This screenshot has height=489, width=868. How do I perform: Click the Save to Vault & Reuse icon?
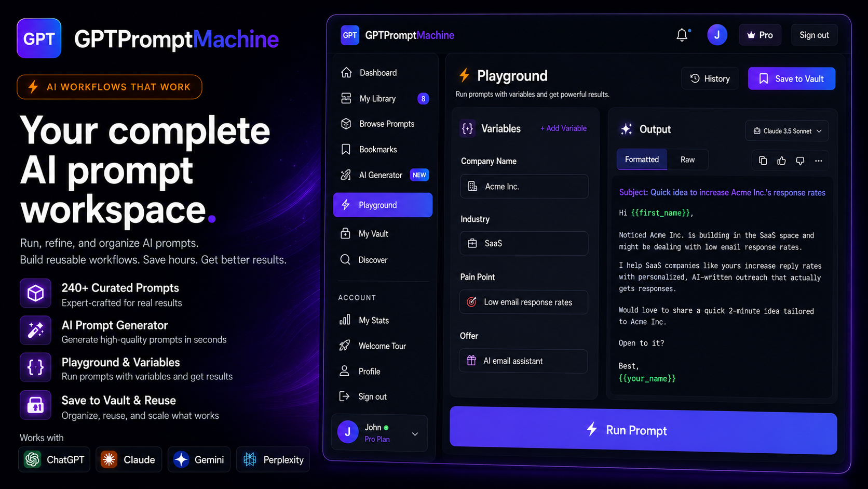(35, 405)
